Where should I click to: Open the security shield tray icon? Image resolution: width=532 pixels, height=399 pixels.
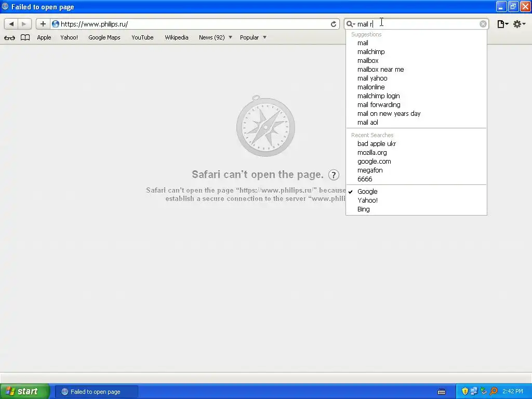[x=465, y=392]
